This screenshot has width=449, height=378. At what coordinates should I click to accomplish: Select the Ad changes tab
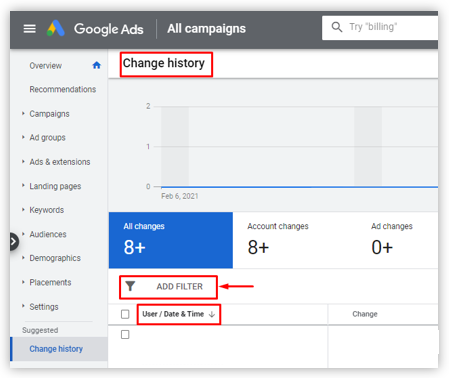(x=397, y=240)
